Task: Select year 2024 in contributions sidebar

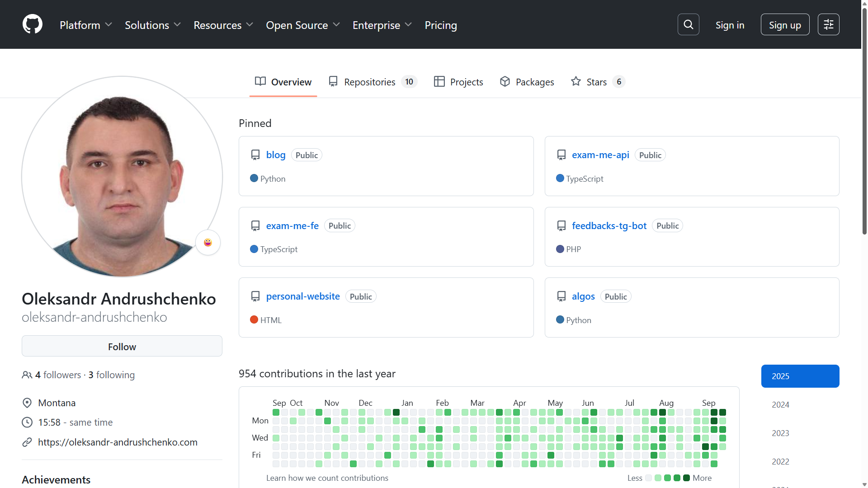Action: click(x=780, y=404)
